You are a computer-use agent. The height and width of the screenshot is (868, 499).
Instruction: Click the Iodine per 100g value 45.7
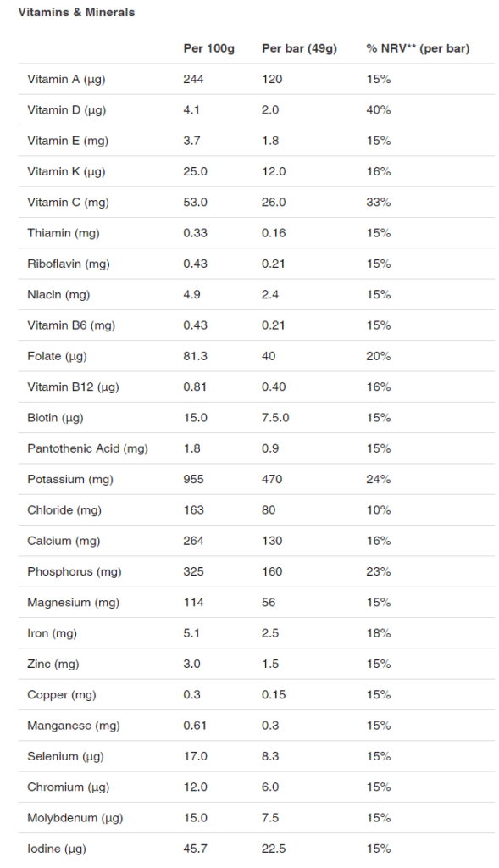(x=196, y=849)
